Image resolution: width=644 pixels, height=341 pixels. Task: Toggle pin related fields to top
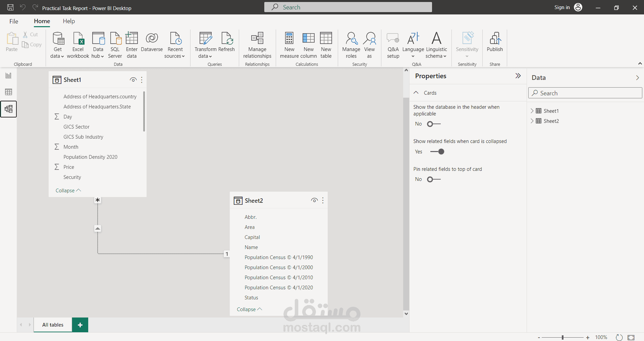point(434,179)
